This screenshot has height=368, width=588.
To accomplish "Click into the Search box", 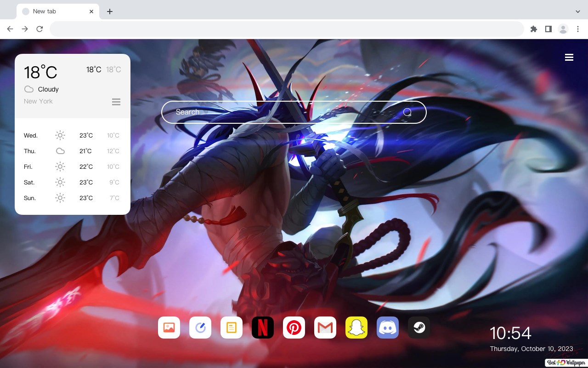I will pyautogui.click(x=294, y=112).
